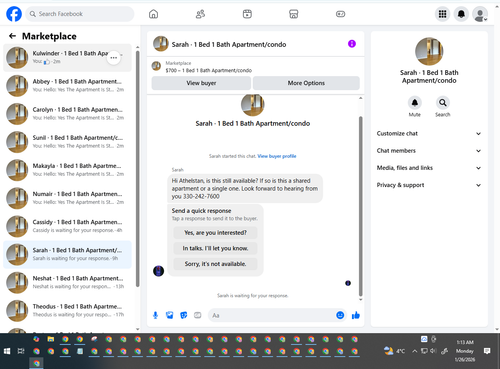Open the three-dot options on Kulwinder chat
This screenshot has width=500, height=369.
(114, 58)
